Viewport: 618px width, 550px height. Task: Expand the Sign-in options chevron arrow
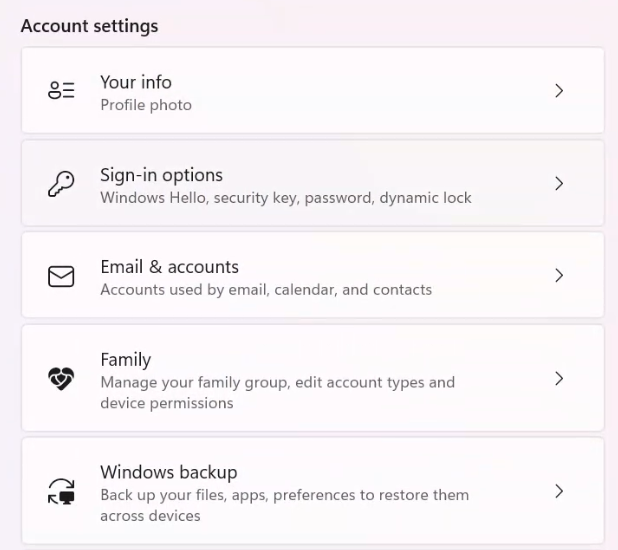coord(559,184)
